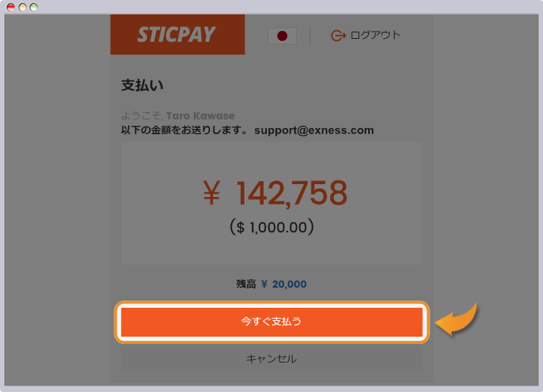Click the logout arrow icon

(338, 35)
